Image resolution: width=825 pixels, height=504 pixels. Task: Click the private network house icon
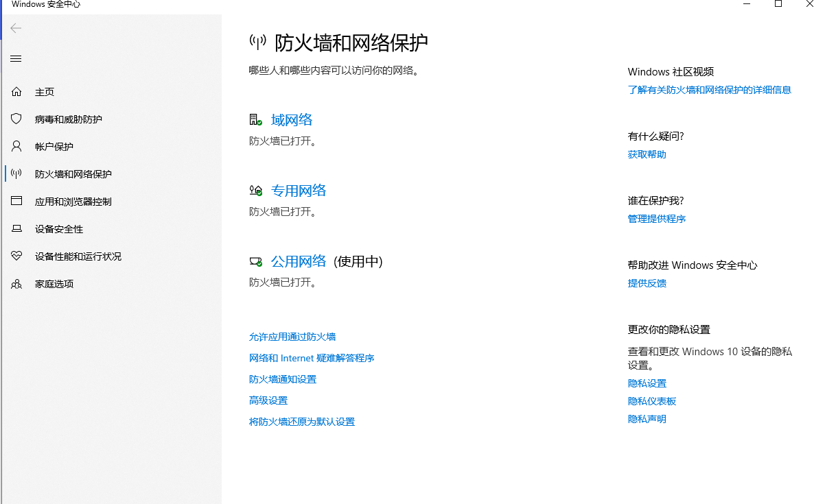pos(255,191)
